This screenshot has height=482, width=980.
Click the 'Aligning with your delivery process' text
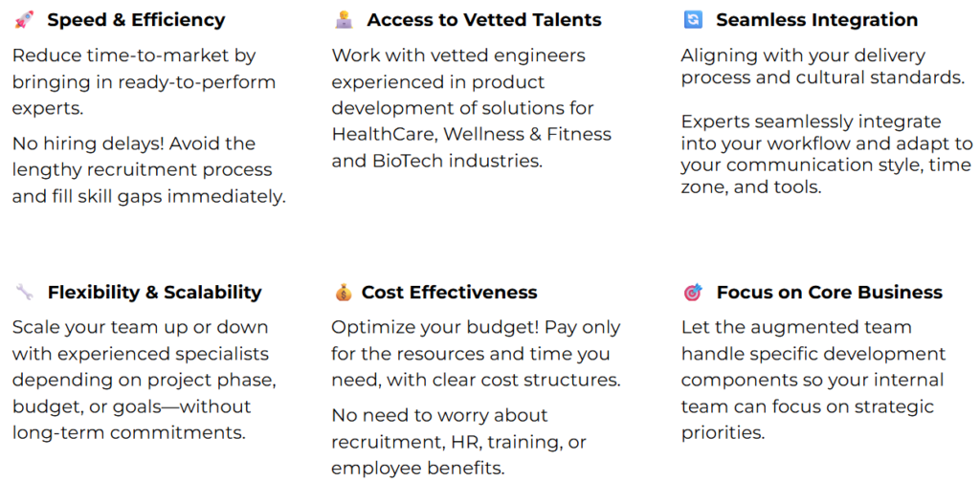(x=821, y=67)
